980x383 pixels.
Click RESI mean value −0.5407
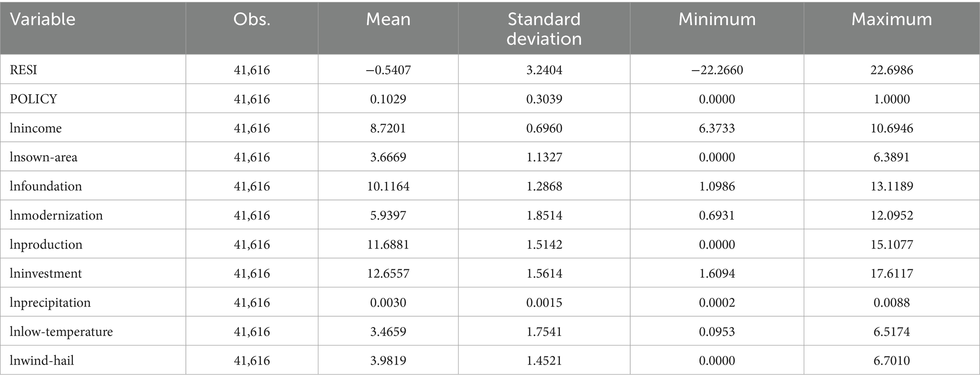(x=388, y=70)
